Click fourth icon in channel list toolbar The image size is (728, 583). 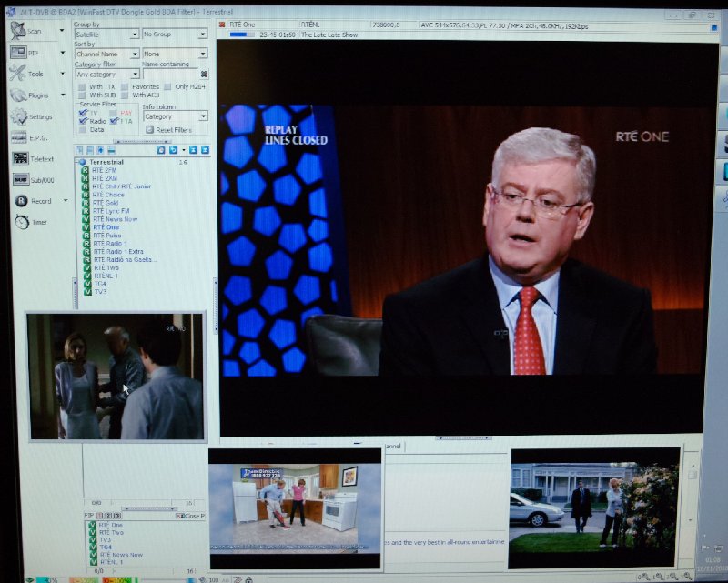tap(111, 150)
